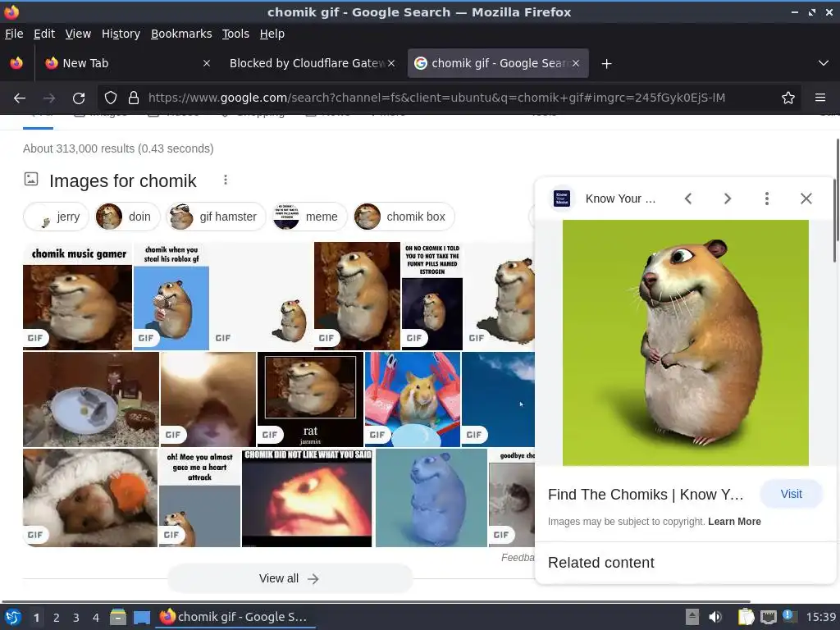Viewport: 840px width, 630px height.
Task: Click the large chomik preview image
Action: pyautogui.click(x=685, y=343)
